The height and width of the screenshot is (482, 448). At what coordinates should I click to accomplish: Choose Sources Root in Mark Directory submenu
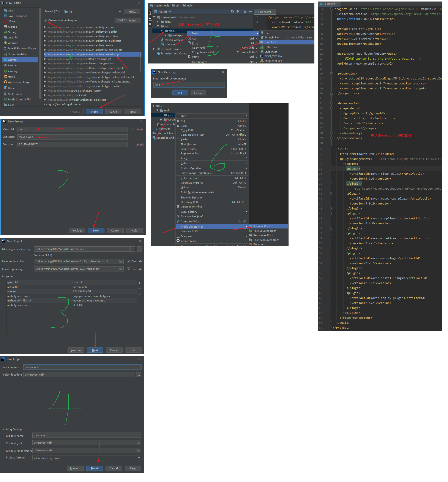pos(268,226)
